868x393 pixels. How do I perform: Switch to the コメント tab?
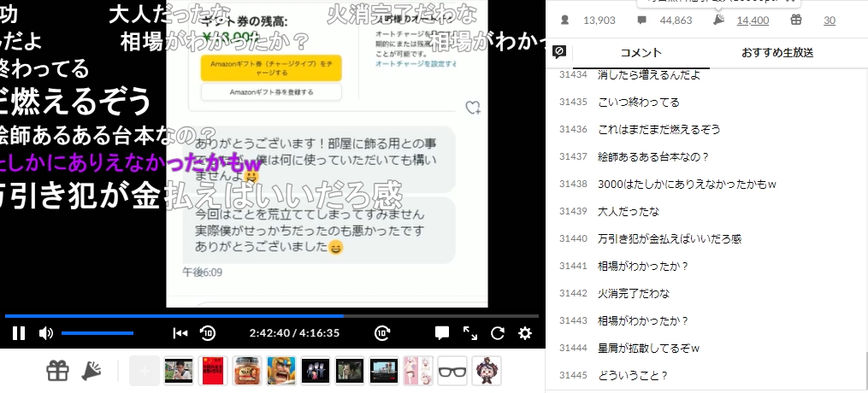(641, 53)
